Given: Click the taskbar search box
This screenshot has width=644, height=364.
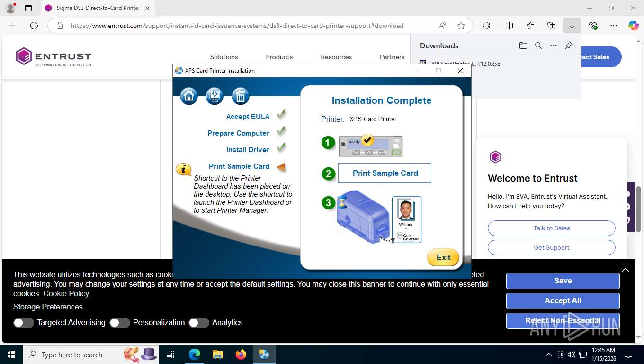Looking at the screenshot, I should 90,355.
